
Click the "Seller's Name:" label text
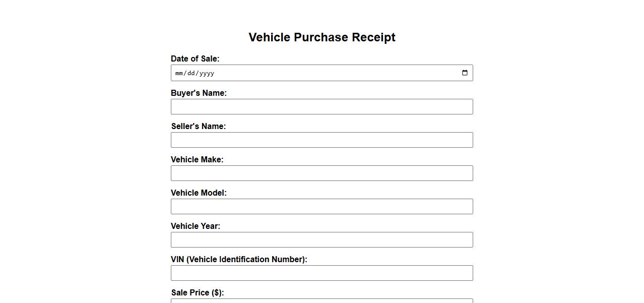tap(199, 127)
